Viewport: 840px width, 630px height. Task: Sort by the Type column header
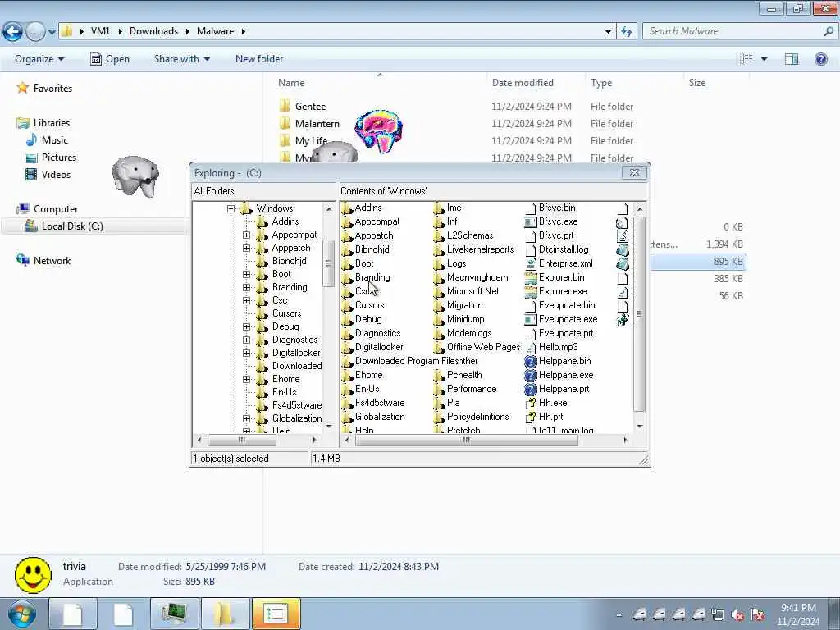click(601, 83)
